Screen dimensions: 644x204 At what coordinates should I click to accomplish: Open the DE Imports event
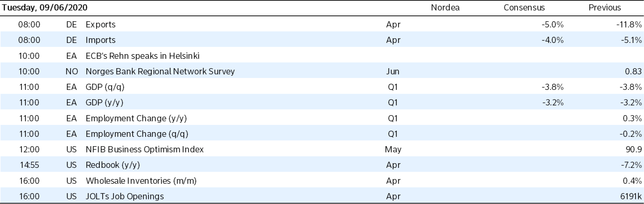pyautogui.click(x=100, y=40)
